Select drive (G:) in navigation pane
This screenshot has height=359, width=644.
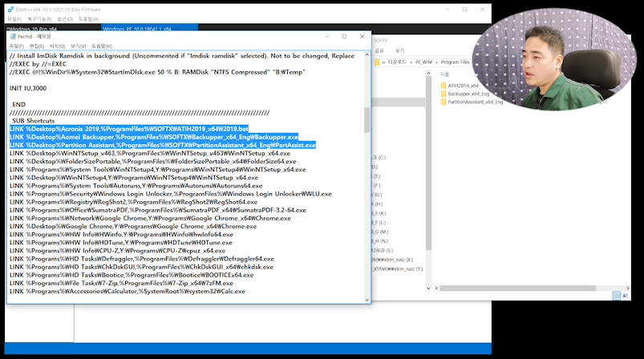(x=377, y=195)
